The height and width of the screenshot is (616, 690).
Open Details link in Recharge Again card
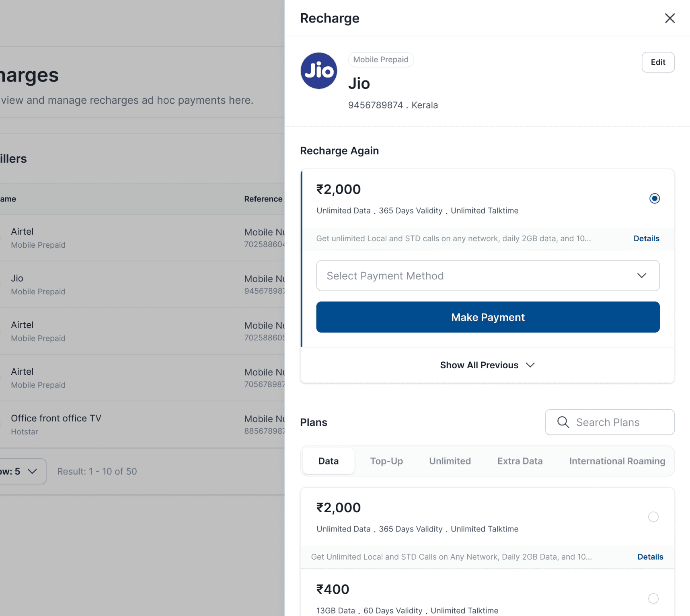[x=646, y=238]
